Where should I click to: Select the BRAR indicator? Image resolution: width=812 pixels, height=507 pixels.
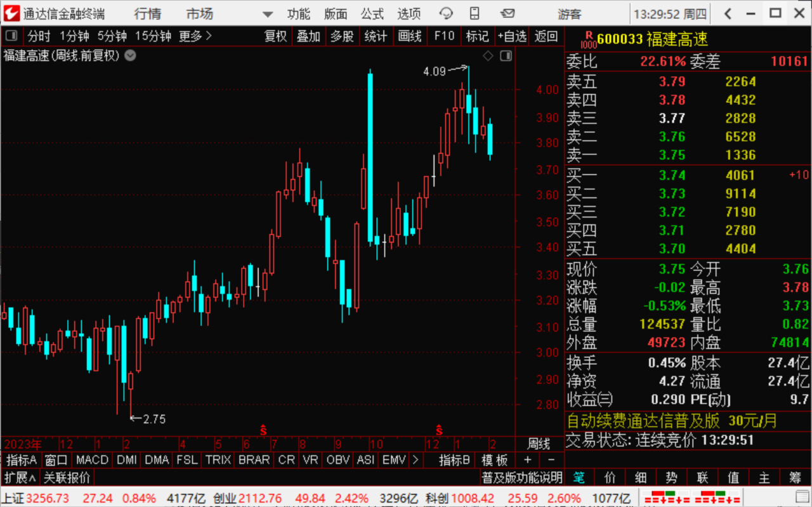coord(254,459)
